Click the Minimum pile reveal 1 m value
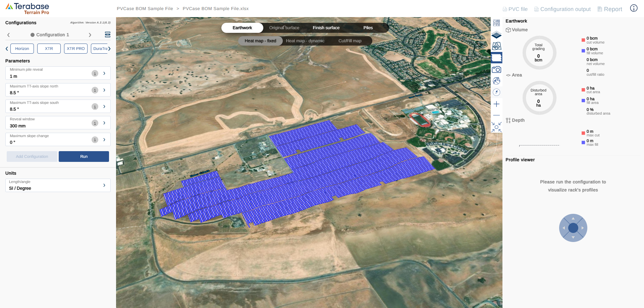The width and height of the screenshot is (644, 308). pos(13,76)
